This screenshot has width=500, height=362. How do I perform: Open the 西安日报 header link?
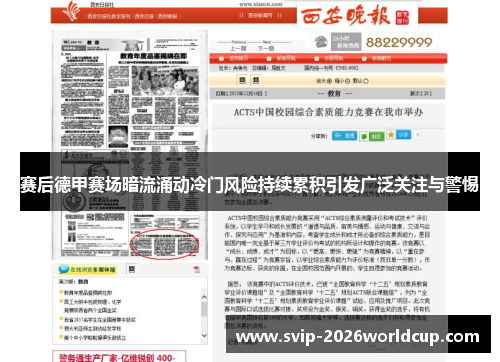144,16
